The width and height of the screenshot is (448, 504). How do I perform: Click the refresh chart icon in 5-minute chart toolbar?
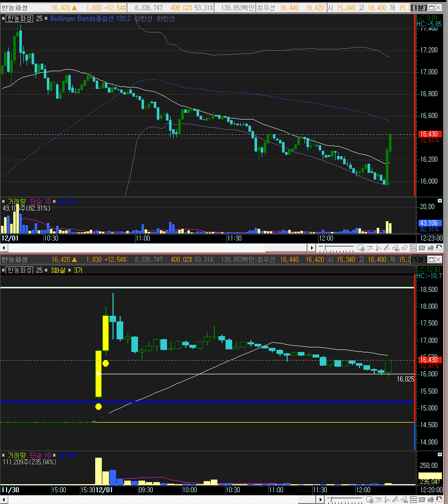click(439, 500)
